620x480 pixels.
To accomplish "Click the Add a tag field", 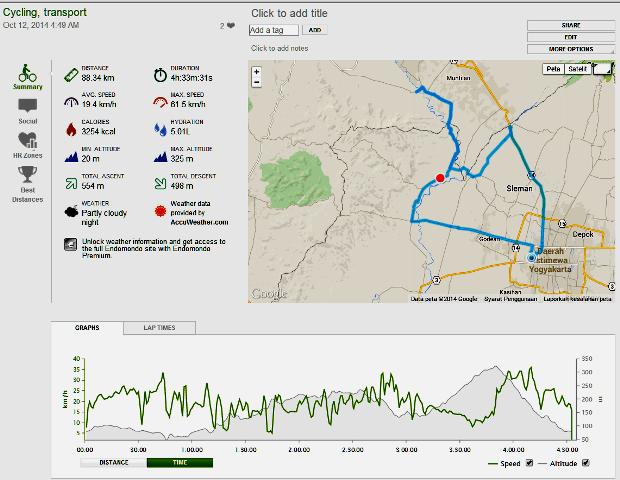I will tap(273, 31).
